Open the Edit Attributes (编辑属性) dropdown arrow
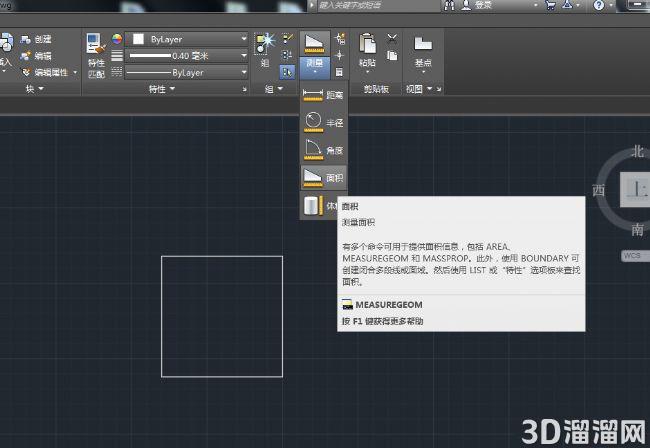650x448 pixels. click(x=75, y=73)
